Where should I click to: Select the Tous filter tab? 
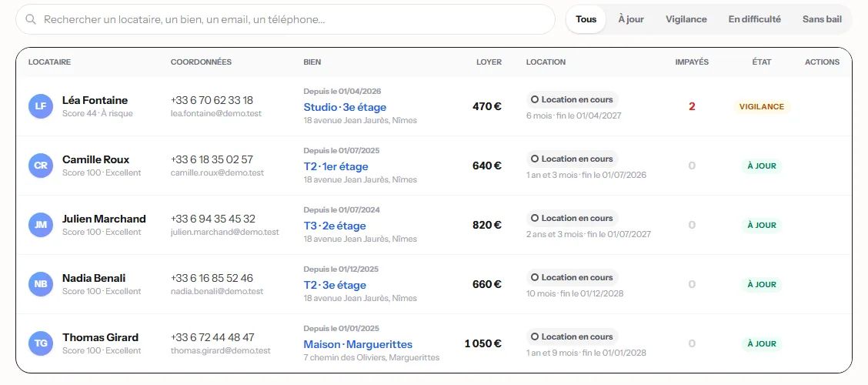click(586, 19)
